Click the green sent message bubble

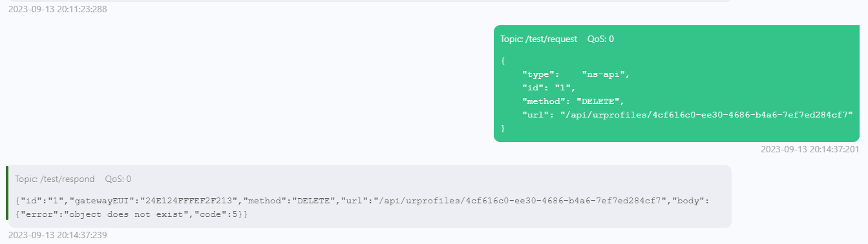pyautogui.click(x=676, y=83)
